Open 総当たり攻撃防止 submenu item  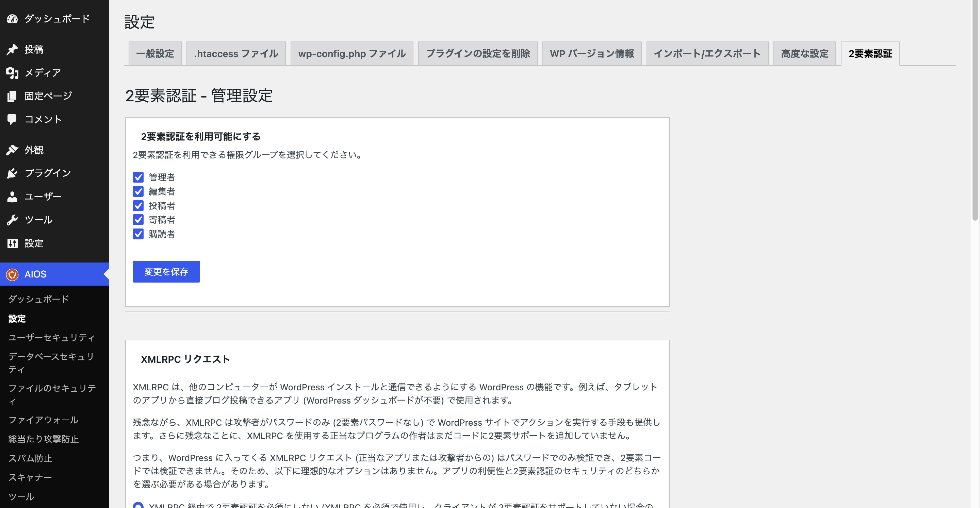click(x=43, y=439)
